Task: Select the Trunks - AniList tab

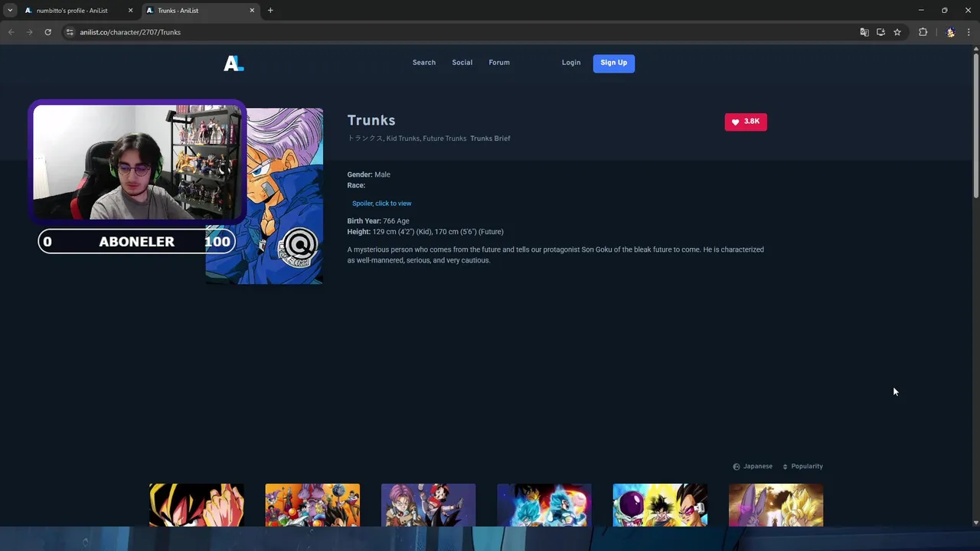Action: [x=201, y=11]
